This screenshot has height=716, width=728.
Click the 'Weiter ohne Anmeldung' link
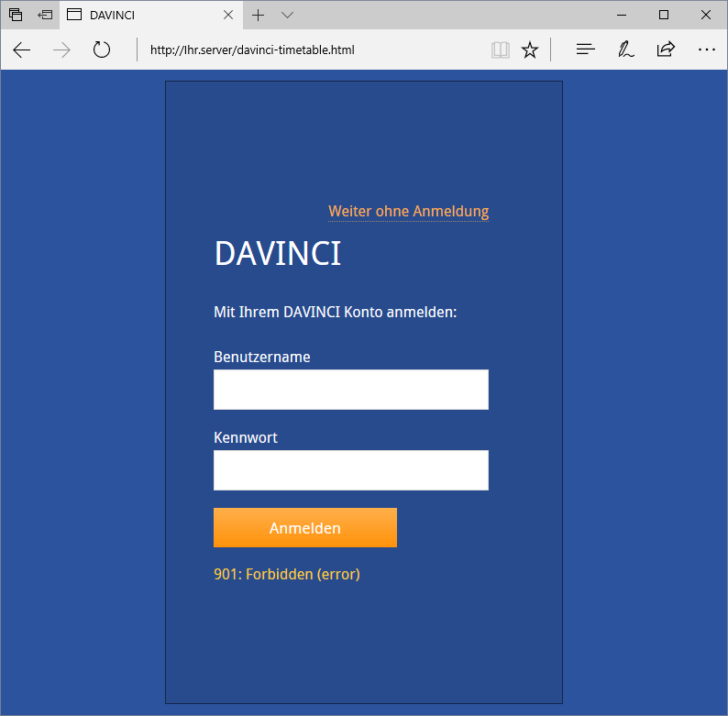pyautogui.click(x=408, y=212)
